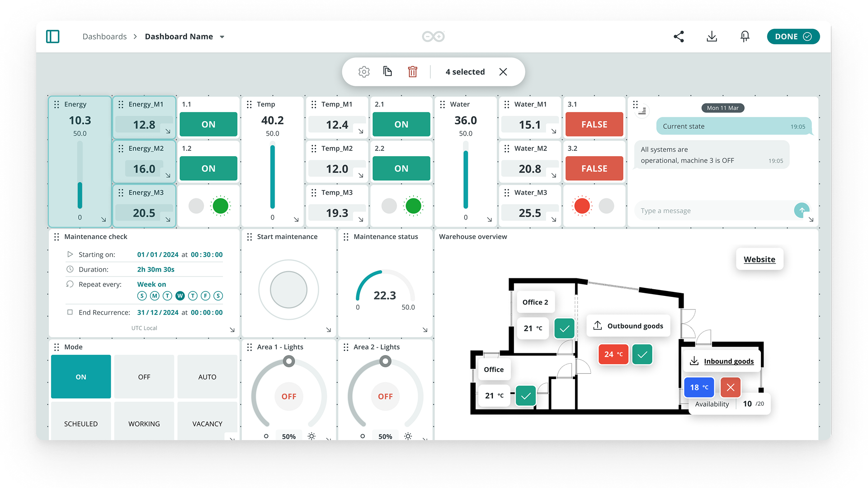Screen dimensions: 868x488
Task: Click the DONE button
Action: point(793,37)
